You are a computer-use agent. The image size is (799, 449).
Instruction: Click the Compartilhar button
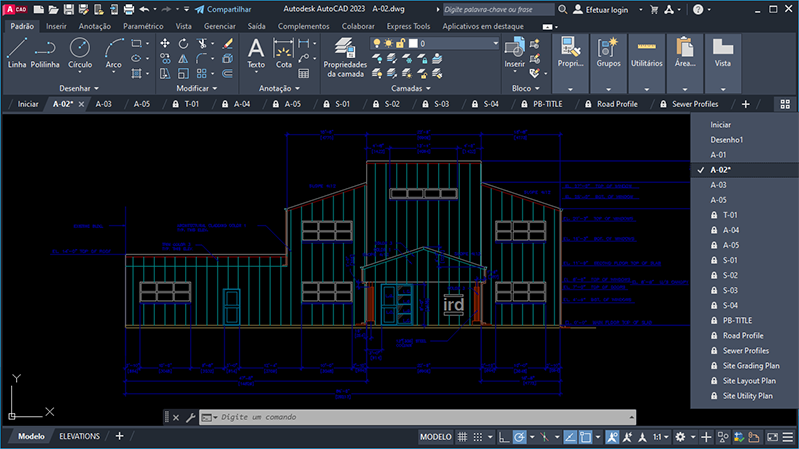point(223,9)
